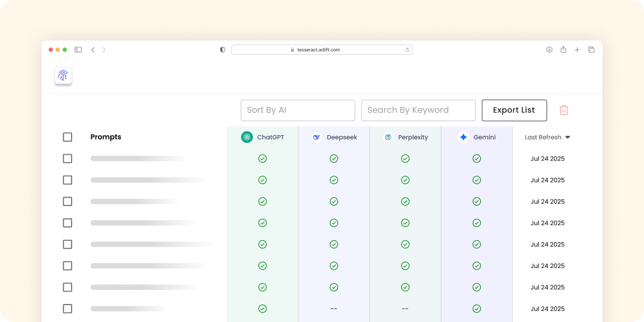The height and width of the screenshot is (322, 644).
Task: Click the Tesseract cube logo
Action: [x=63, y=75]
